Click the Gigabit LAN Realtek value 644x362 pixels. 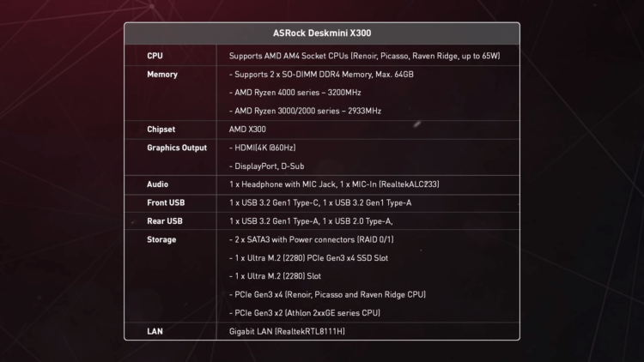pyautogui.click(x=288, y=331)
